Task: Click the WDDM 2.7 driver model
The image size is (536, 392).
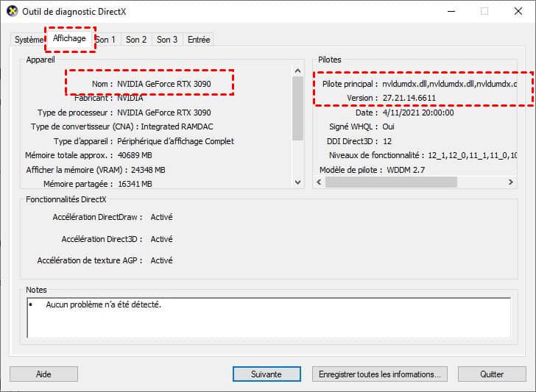Action: pyautogui.click(x=406, y=170)
